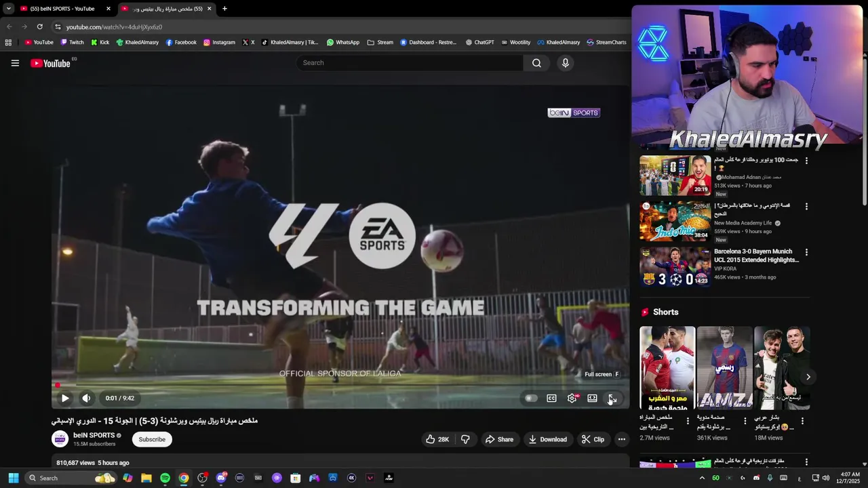Screen dimensions: 868x488
Task: Open the Short with 2.7M views
Action: point(667,368)
